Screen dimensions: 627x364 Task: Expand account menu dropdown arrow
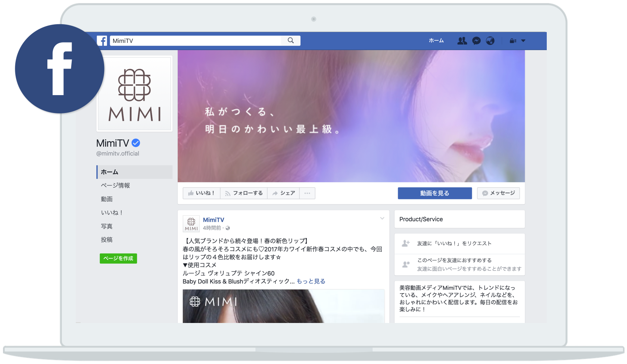[x=523, y=41]
